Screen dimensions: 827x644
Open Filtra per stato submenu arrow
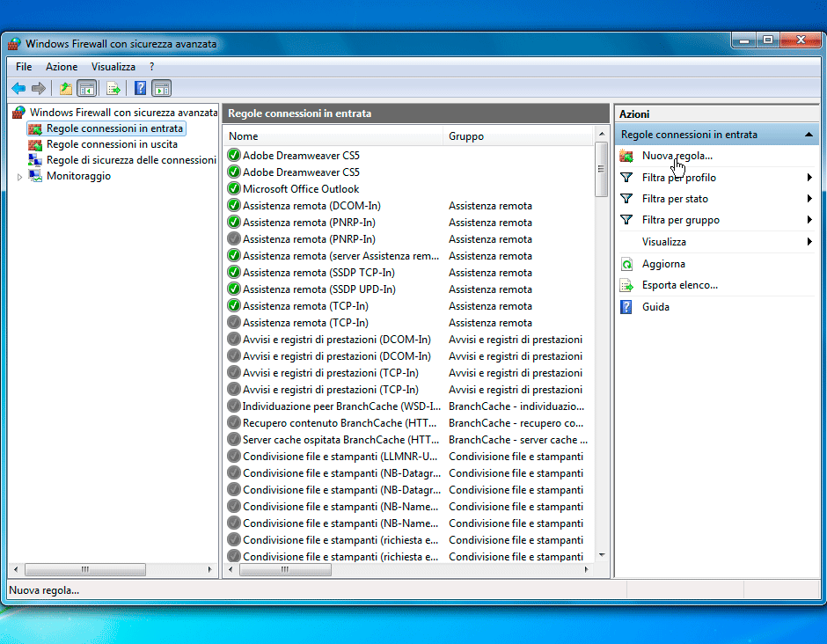(809, 198)
